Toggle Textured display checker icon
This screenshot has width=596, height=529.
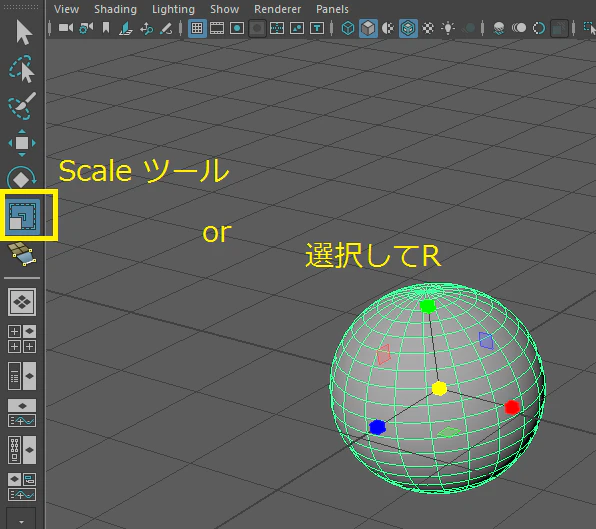(428, 28)
